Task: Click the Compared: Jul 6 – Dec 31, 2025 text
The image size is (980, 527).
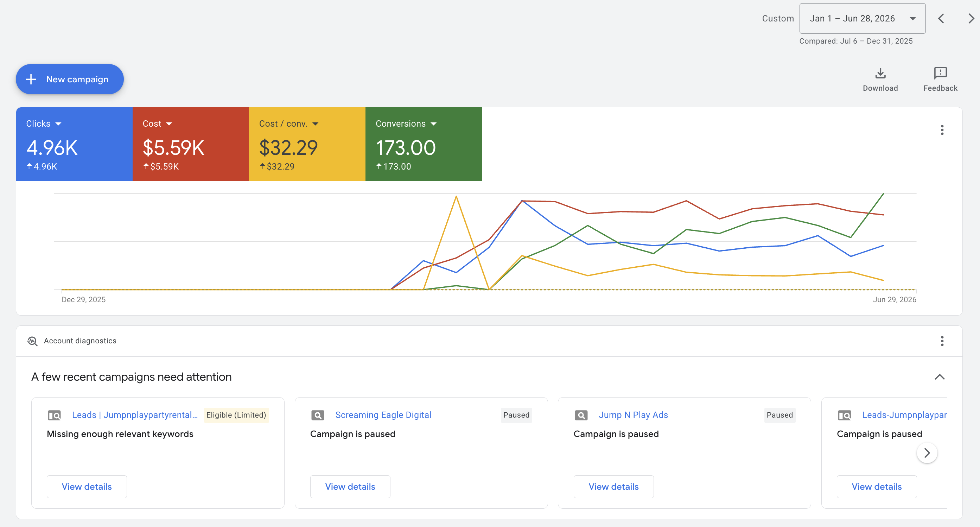Action: [x=855, y=41]
